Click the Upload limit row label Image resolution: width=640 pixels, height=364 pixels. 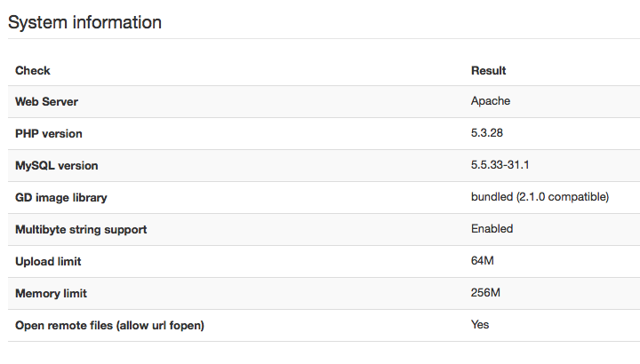click(x=48, y=261)
